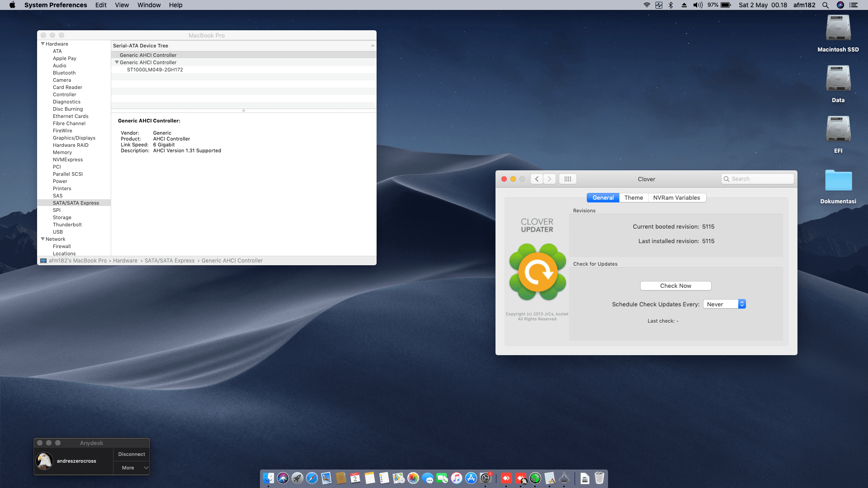Click afm182 user name in menu bar
The image size is (868, 488).
(804, 5)
